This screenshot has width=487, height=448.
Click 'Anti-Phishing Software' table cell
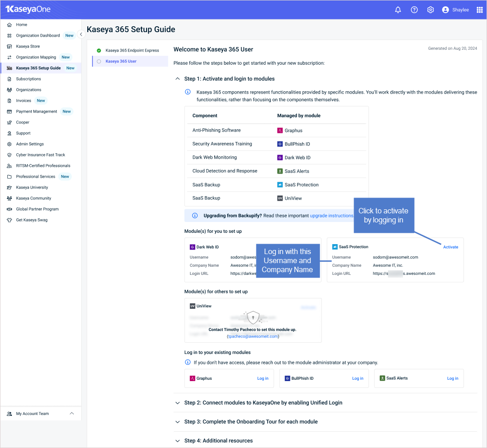point(217,130)
